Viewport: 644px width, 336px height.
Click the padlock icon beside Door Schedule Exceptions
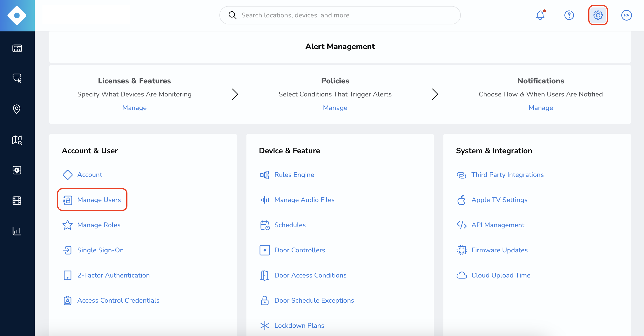265,300
